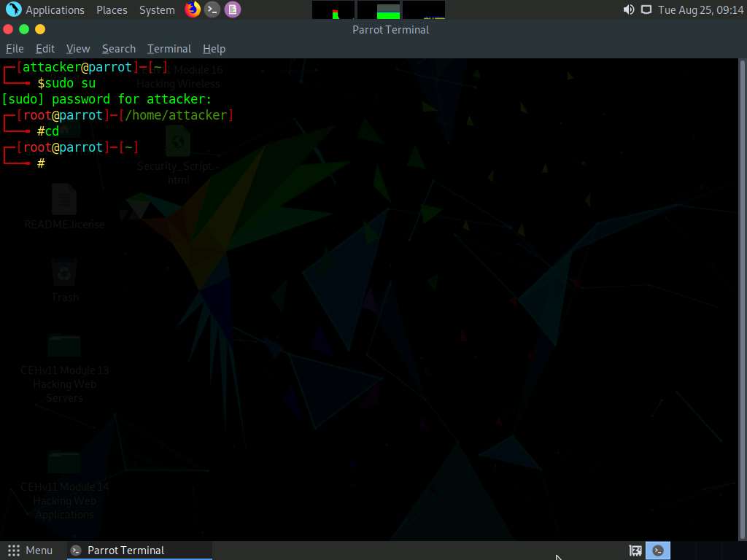Click the '/home/attacker' path in prompt
The height and width of the screenshot is (560, 747).
tap(177, 115)
